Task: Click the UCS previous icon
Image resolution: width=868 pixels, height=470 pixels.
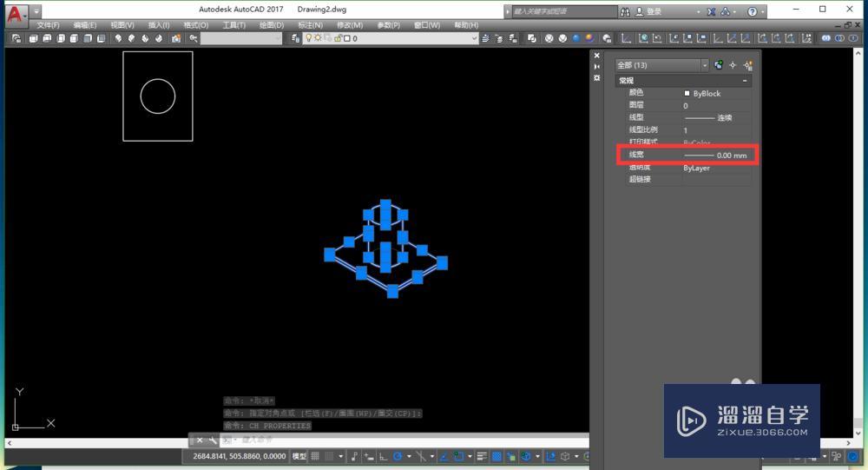Action: pos(657,38)
